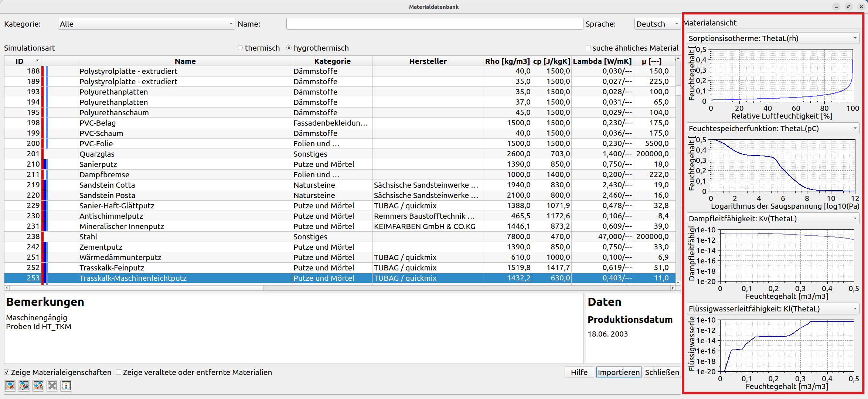This screenshot has width=868, height=399.
Task: Click the µ [---] column header
Action: click(x=652, y=61)
